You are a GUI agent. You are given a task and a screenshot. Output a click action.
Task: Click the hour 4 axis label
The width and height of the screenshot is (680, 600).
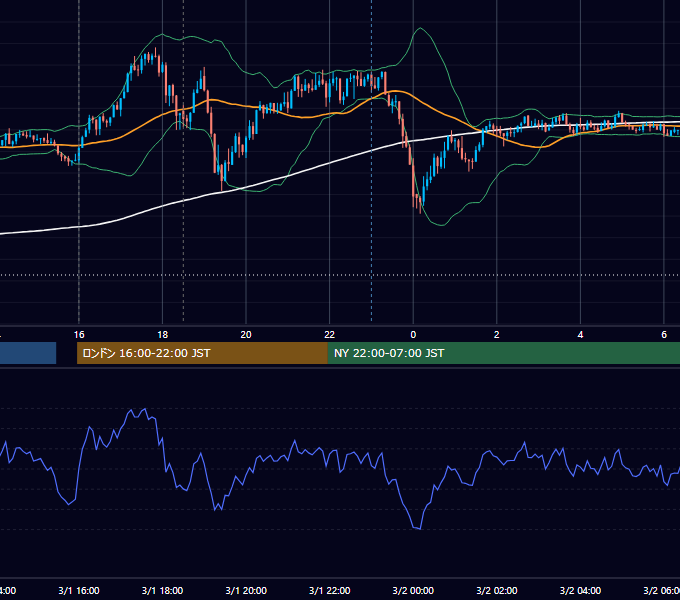click(580, 335)
